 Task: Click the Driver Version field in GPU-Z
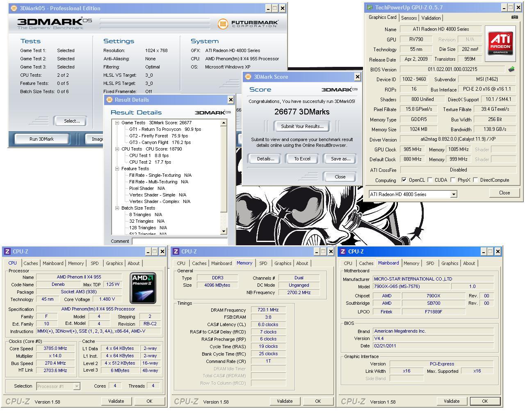click(x=458, y=139)
